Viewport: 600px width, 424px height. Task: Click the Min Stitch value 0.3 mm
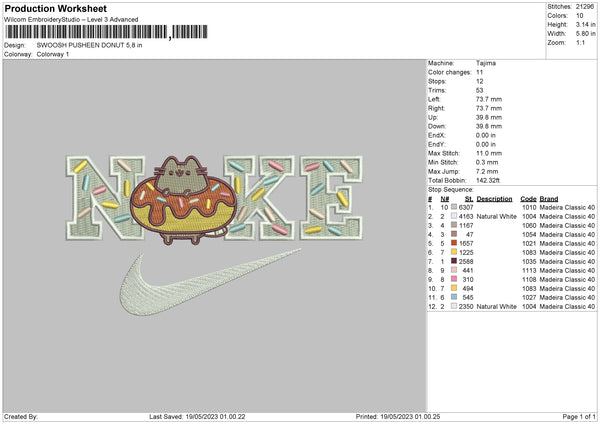point(488,163)
